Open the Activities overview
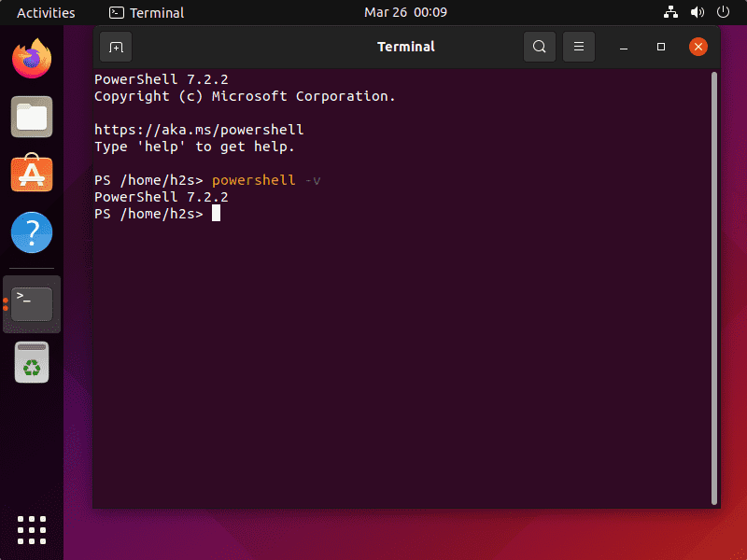Viewport: 747px width, 560px height. pyautogui.click(x=46, y=12)
